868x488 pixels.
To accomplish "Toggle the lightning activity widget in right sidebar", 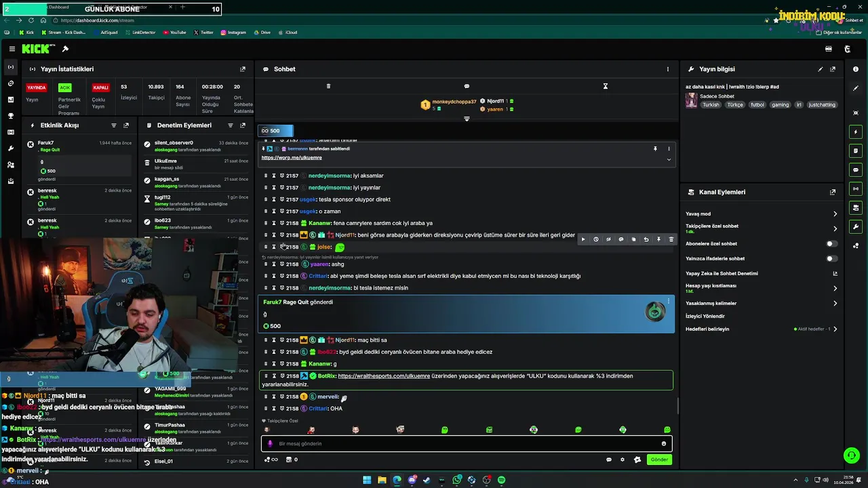I will tap(856, 131).
